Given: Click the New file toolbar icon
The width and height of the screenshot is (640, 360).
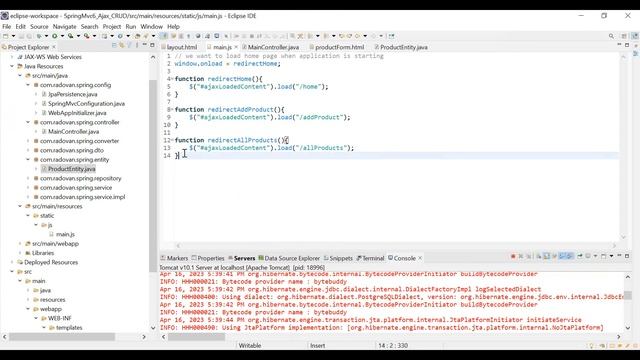Looking at the screenshot, I should pyautogui.click(x=5, y=36).
